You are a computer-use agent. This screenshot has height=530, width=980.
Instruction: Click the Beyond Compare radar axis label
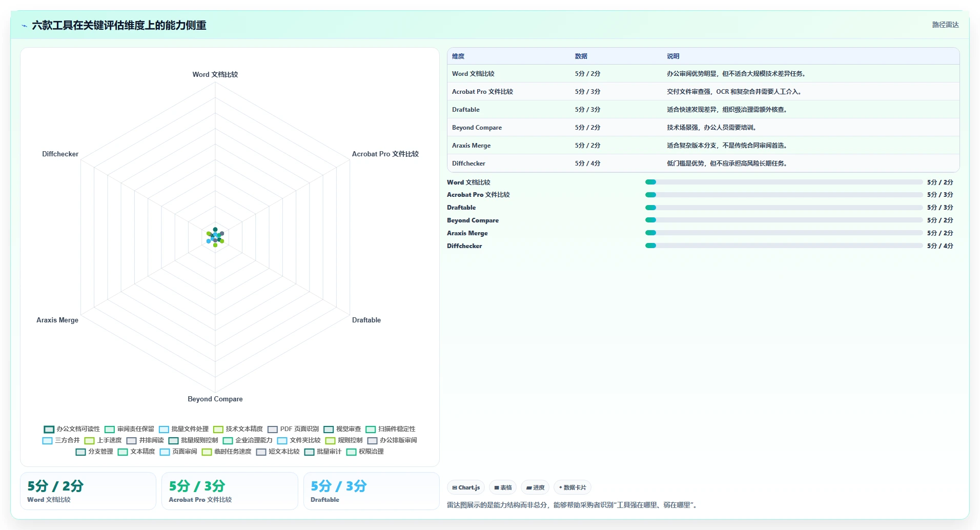pos(215,399)
